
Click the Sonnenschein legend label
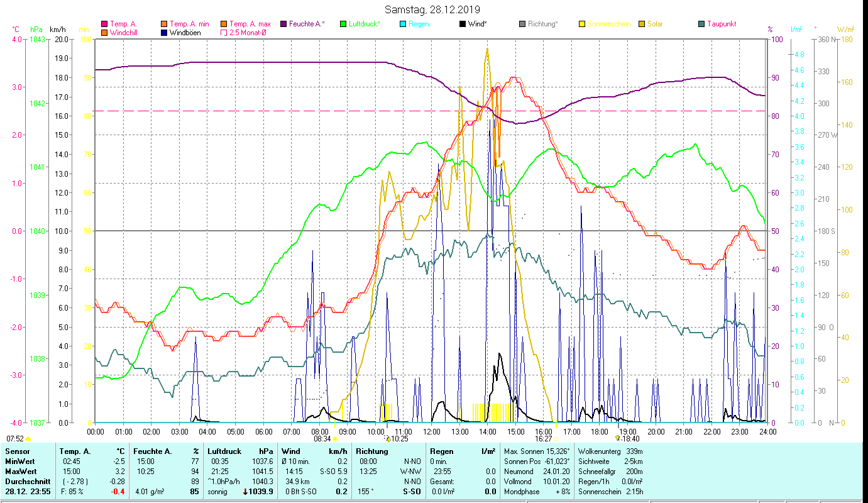click(608, 24)
